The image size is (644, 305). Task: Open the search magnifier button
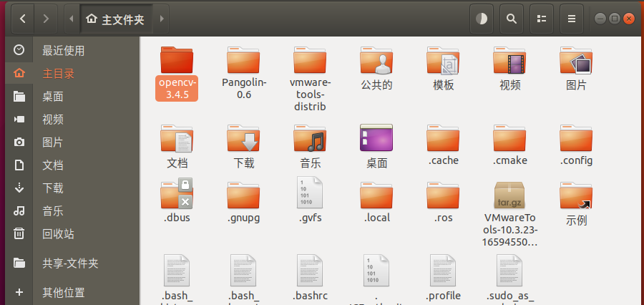point(512,19)
